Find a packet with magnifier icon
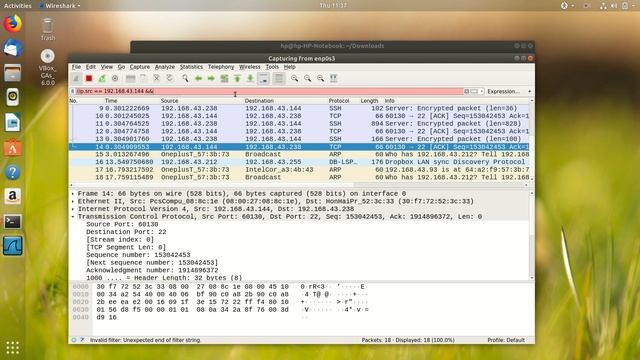 tap(185, 78)
